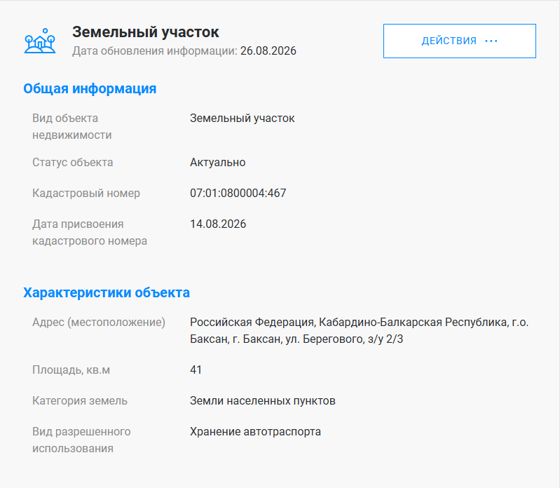Click the Общая информация section heading

pyautogui.click(x=90, y=88)
